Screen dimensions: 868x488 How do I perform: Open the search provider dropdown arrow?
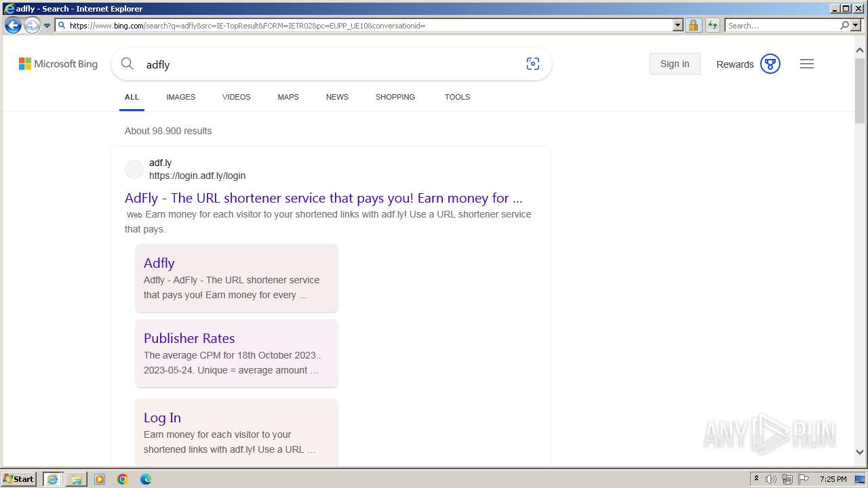855,26
